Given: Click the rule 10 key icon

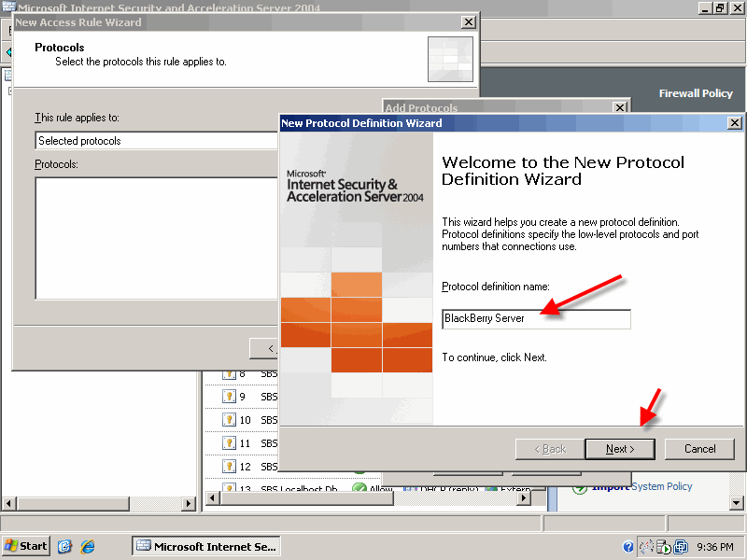Looking at the screenshot, I should pos(229,419).
